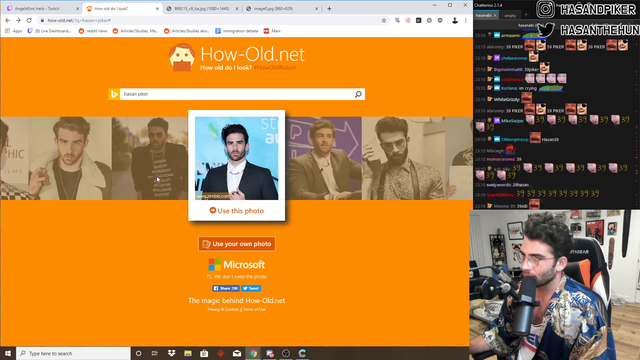Open Task View on taskbar
This screenshot has width=640, height=360.
(x=155, y=353)
